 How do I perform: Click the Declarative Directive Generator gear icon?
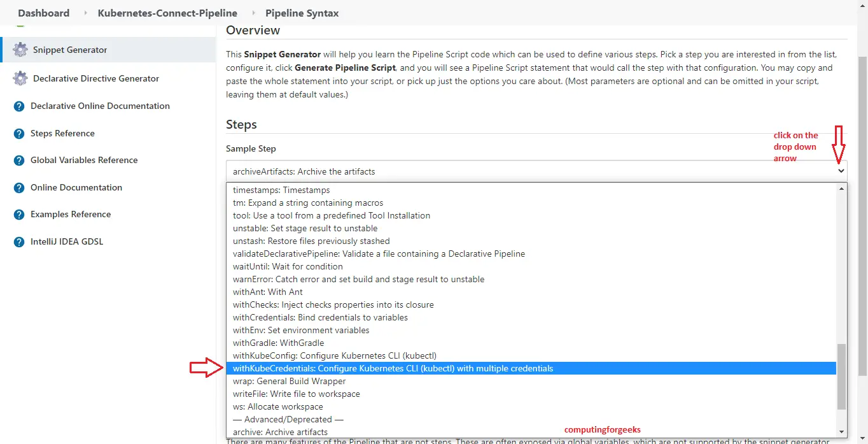click(x=20, y=78)
